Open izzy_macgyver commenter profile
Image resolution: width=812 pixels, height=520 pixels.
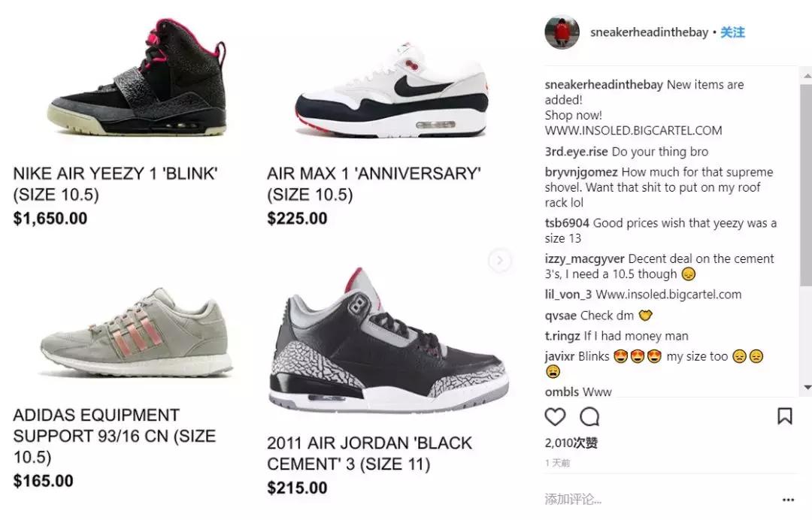click(585, 258)
